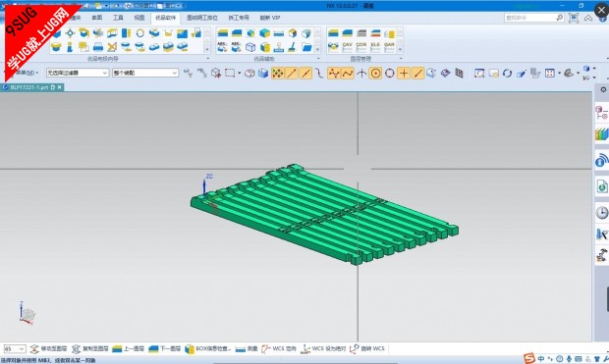Click the Next Layer (下一图层) button
The height and width of the screenshot is (364, 609).
coord(164,348)
